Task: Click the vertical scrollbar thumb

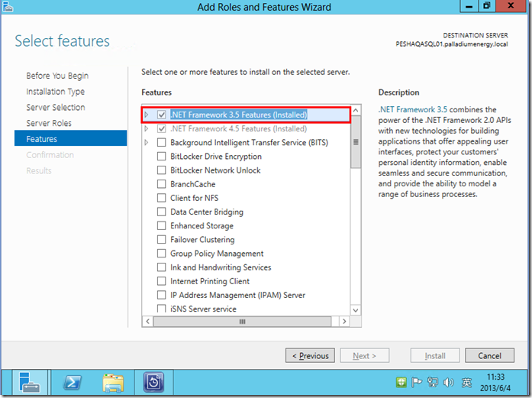Action: click(356, 142)
